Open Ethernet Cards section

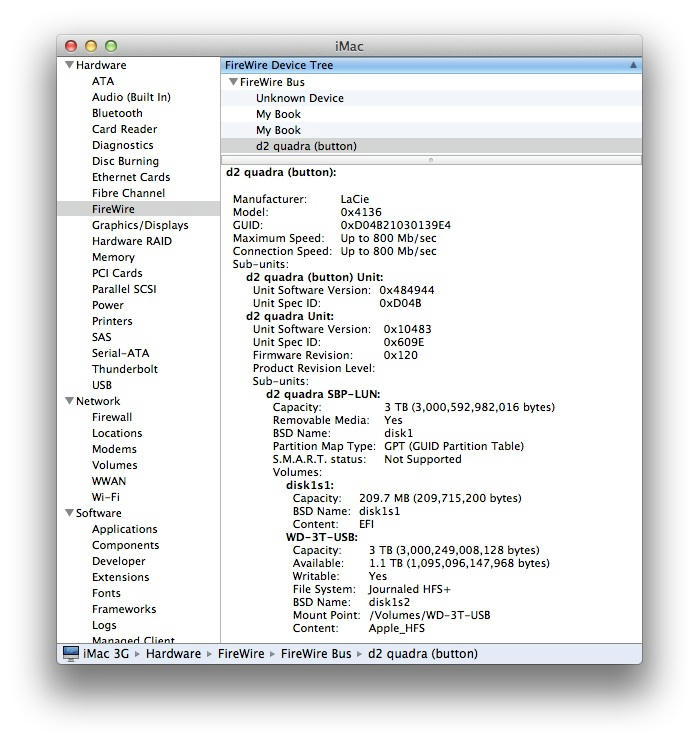(x=131, y=177)
